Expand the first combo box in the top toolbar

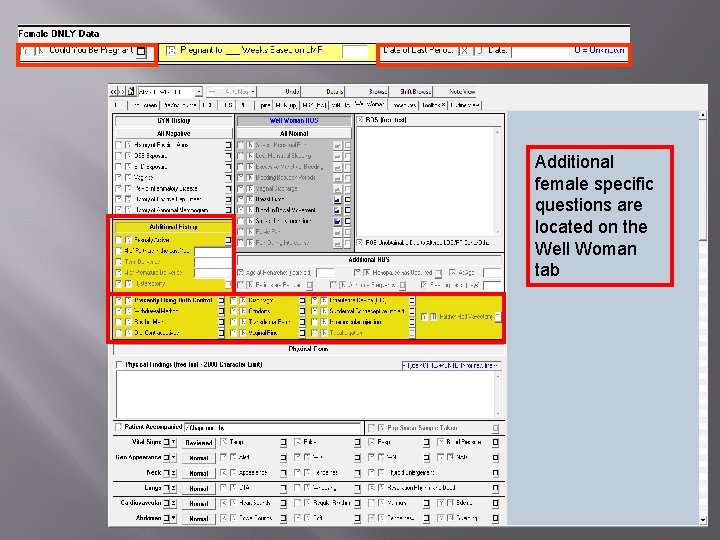198,92
